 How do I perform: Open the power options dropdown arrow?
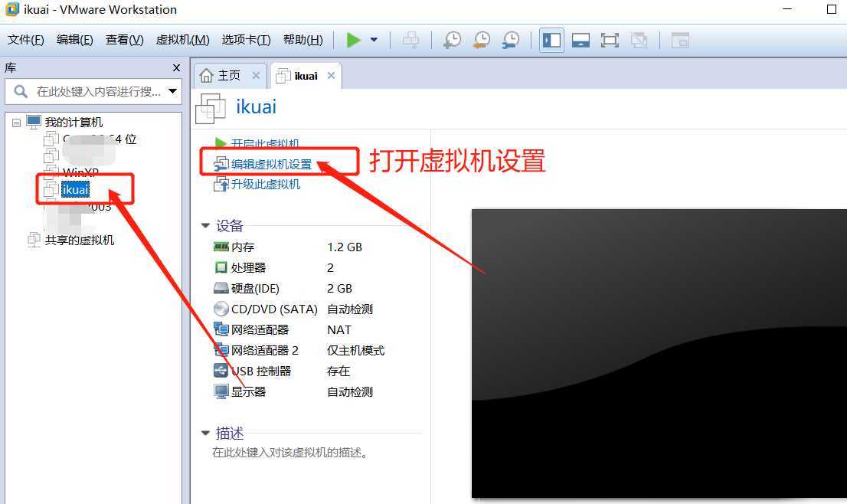click(x=374, y=40)
